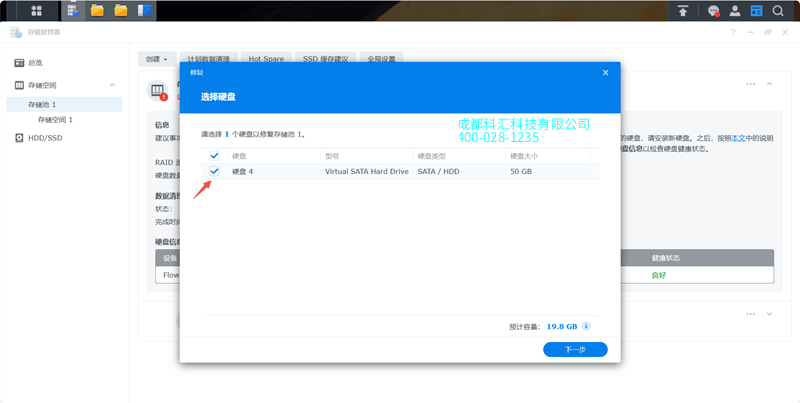Uncheck the 硬盘 4 checkbox
This screenshot has width=800, height=403.
[x=214, y=171]
